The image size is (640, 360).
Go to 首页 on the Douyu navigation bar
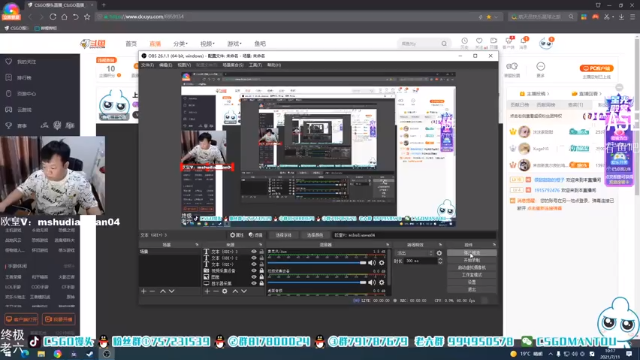[131, 44]
